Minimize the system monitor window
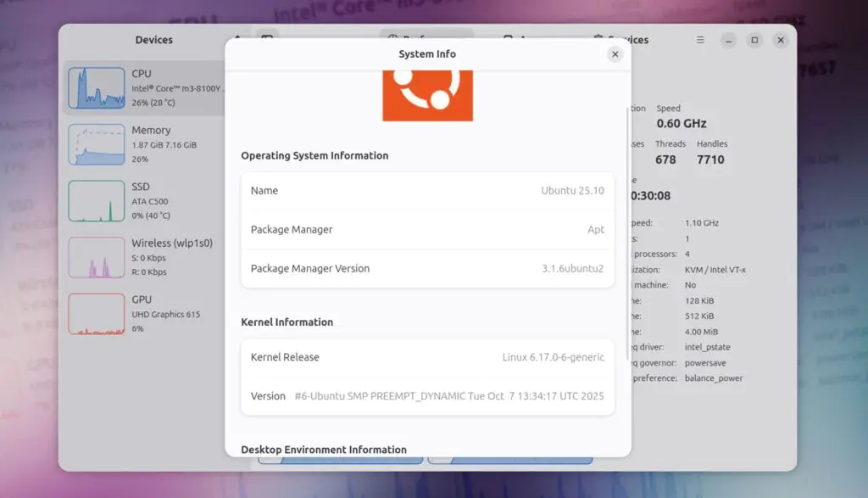Viewport: 868px width, 498px height. click(x=728, y=40)
